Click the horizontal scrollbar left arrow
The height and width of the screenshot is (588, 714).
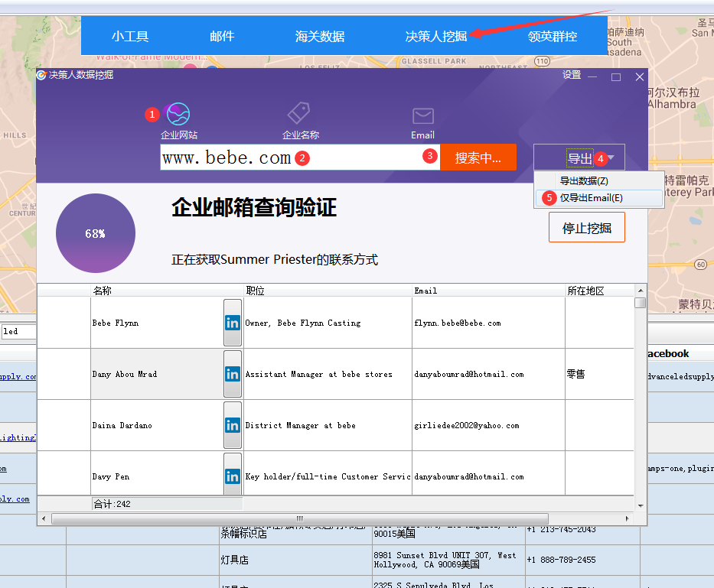pos(44,518)
